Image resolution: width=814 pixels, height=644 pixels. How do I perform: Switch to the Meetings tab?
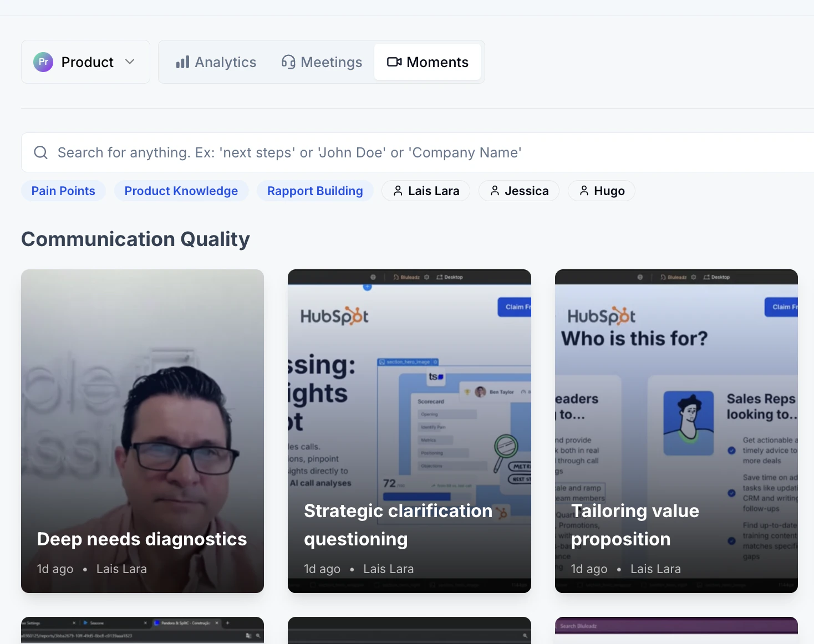pos(322,62)
